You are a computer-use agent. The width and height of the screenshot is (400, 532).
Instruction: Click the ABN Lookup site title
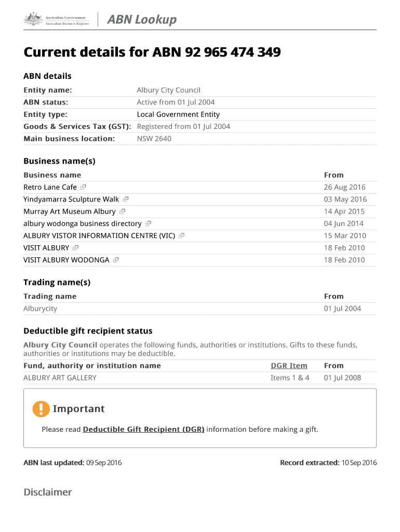pyautogui.click(x=142, y=20)
